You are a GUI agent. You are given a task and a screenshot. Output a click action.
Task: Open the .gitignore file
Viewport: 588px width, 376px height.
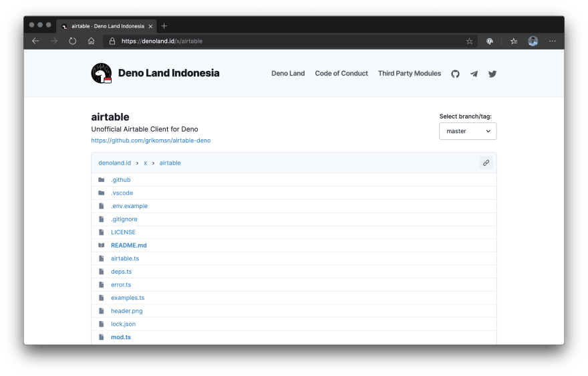point(124,219)
